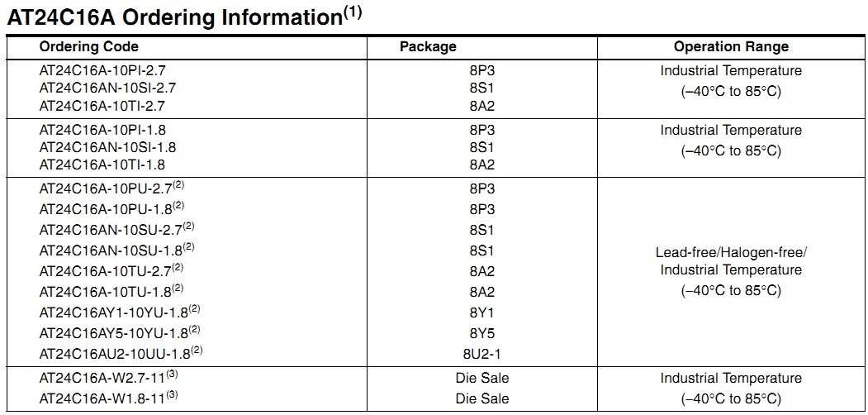
Task: Click the Ordering Code column header
Action: [x=88, y=46]
